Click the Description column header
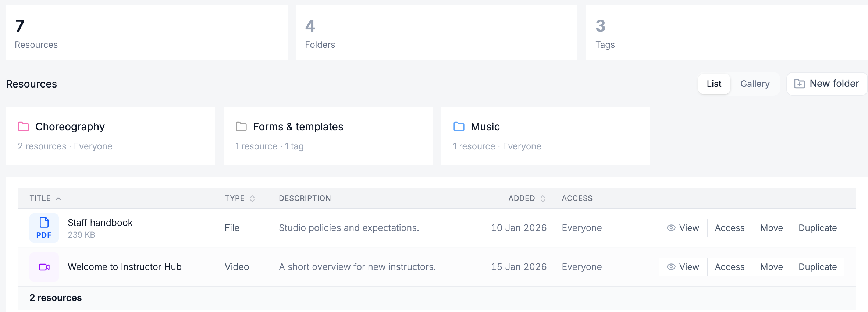 coord(305,198)
